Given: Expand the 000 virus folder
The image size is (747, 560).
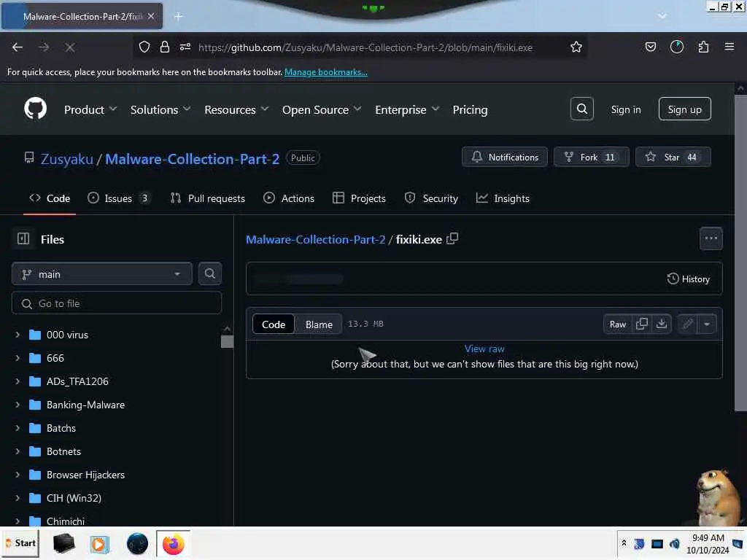Looking at the screenshot, I should click(18, 334).
